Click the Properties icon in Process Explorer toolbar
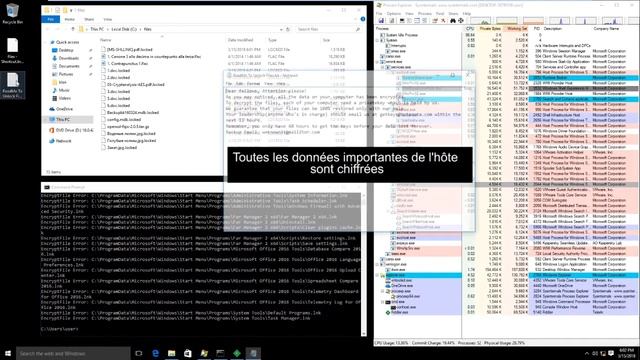 435,20
